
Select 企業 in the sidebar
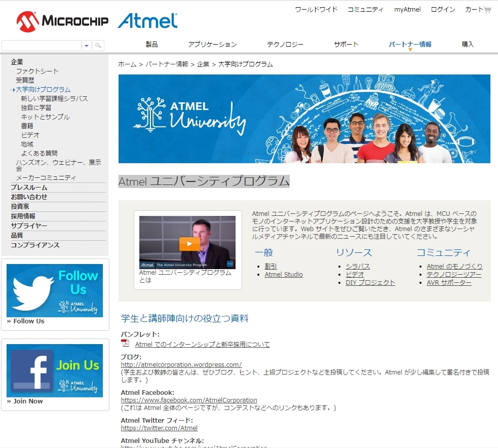[17, 62]
